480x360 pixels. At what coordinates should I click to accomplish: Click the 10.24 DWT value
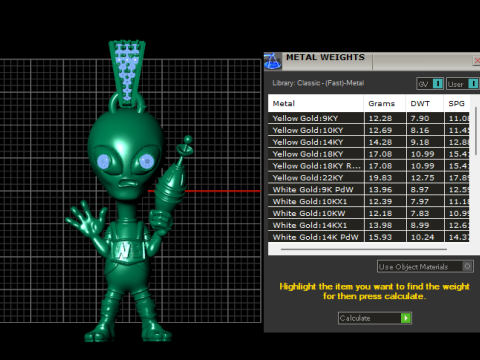click(x=422, y=237)
